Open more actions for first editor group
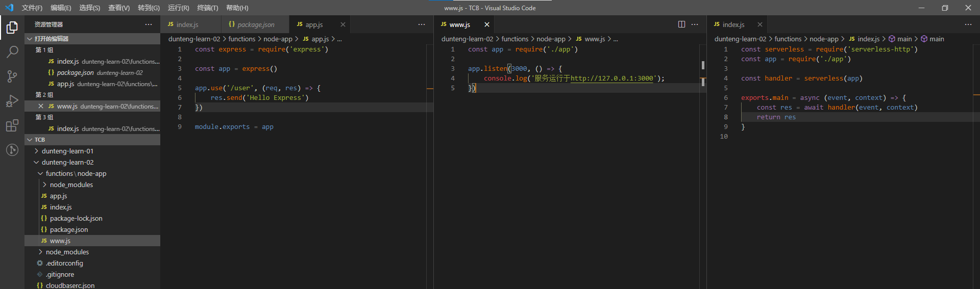Viewport: 980px width, 289px height. [x=422, y=24]
